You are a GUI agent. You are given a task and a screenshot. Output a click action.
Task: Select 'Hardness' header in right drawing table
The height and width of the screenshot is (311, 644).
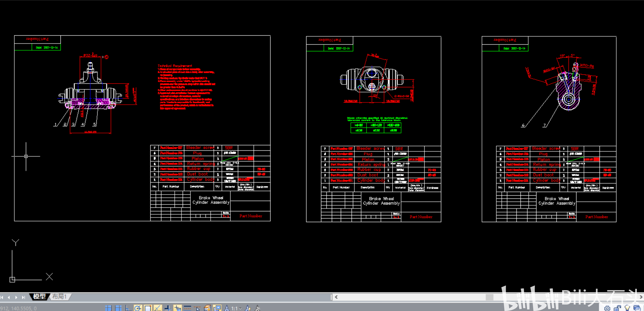click(608, 188)
